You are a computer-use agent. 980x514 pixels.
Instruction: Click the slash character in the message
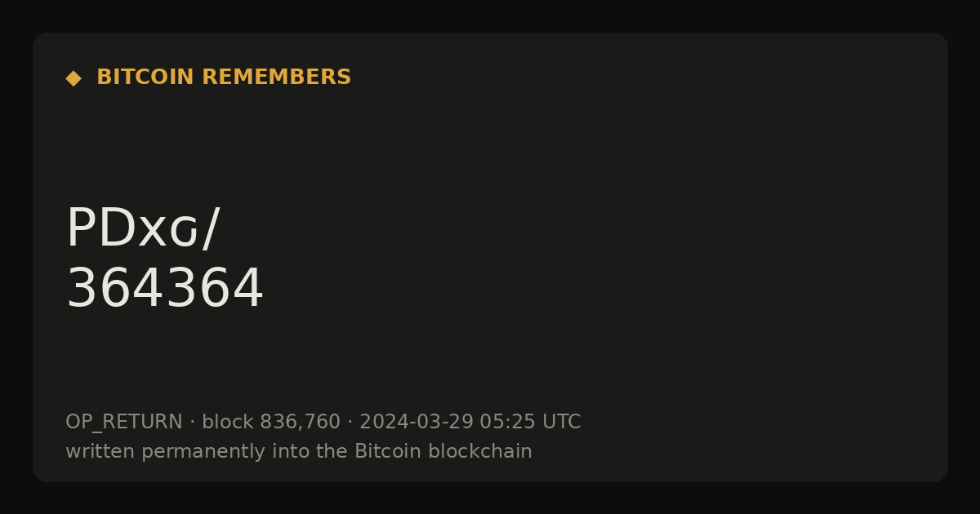(x=211, y=229)
